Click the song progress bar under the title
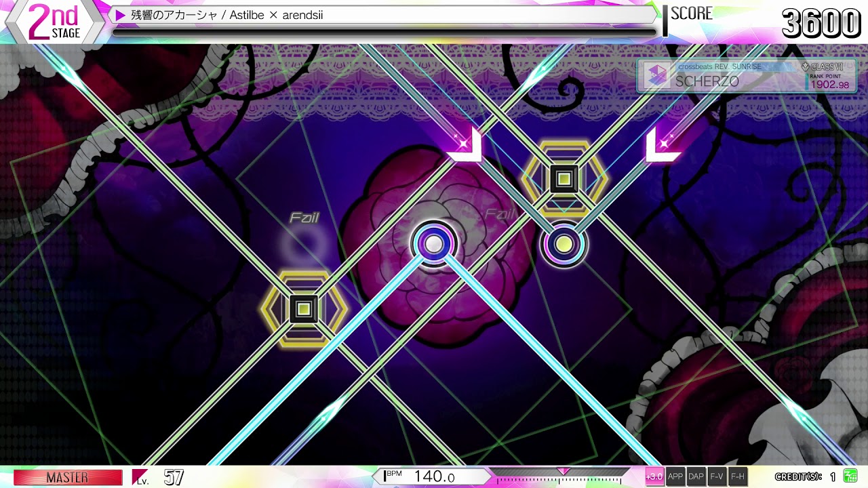The height and width of the screenshot is (488, 868). (384, 31)
